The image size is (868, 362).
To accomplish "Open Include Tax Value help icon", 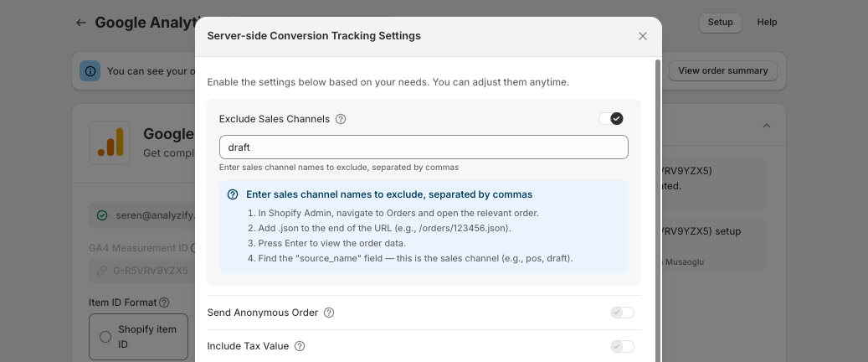I will point(300,346).
